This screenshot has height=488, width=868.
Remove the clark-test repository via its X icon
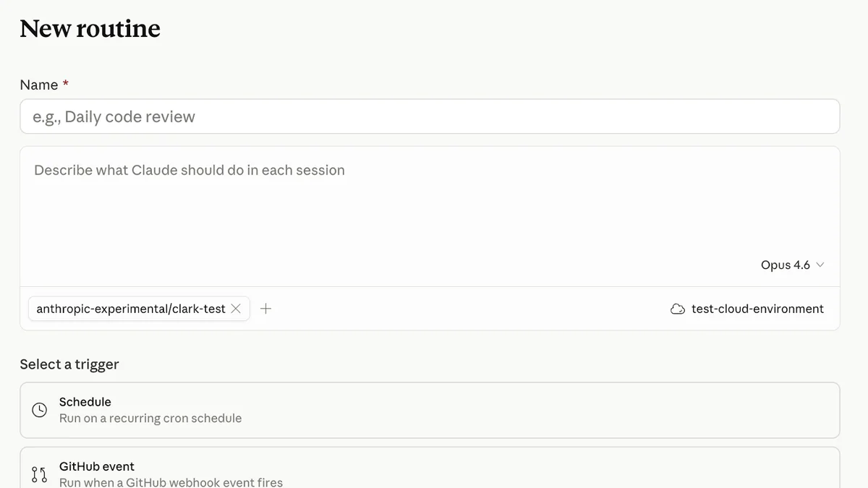[x=236, y=308]
